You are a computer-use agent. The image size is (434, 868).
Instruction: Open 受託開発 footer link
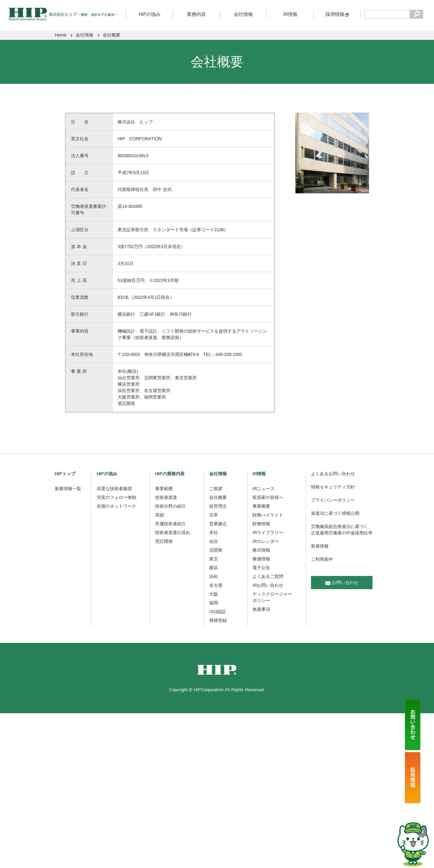[x=164, y=541]
